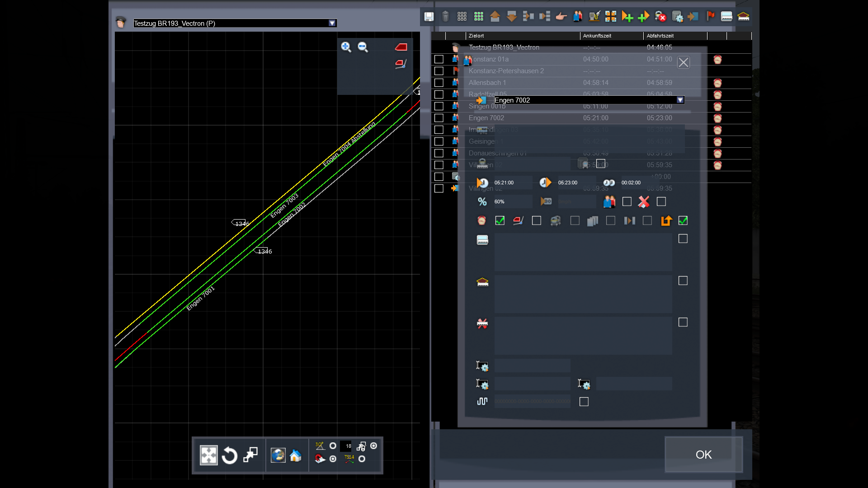This screenshot has width=868, height=488.
Task: Toggle the checked box next to alarm clock icon
Action: (500, 221)
